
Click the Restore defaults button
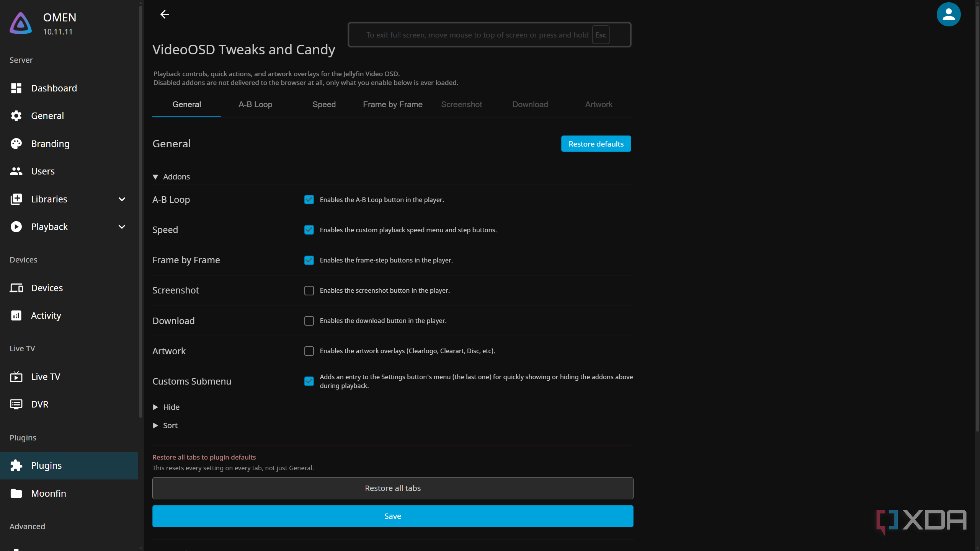click(x=596, y=144)
